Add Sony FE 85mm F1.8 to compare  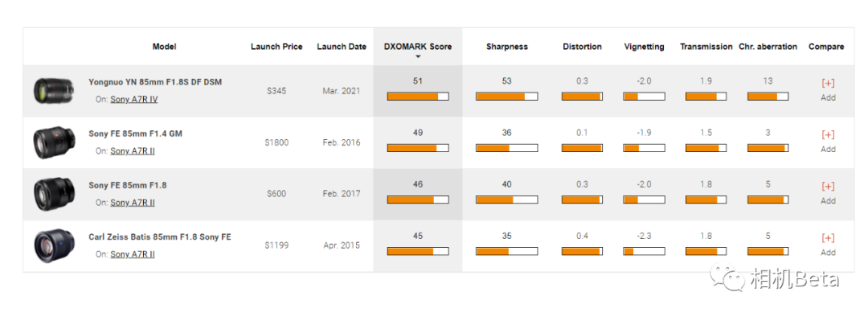[828, 193]
